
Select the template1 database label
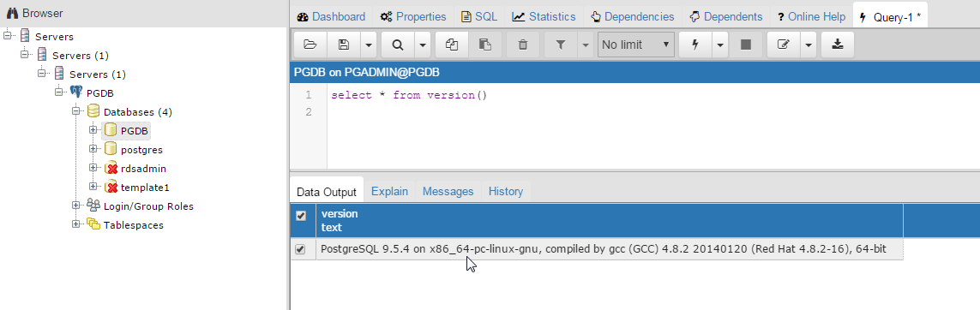point(145,188)
